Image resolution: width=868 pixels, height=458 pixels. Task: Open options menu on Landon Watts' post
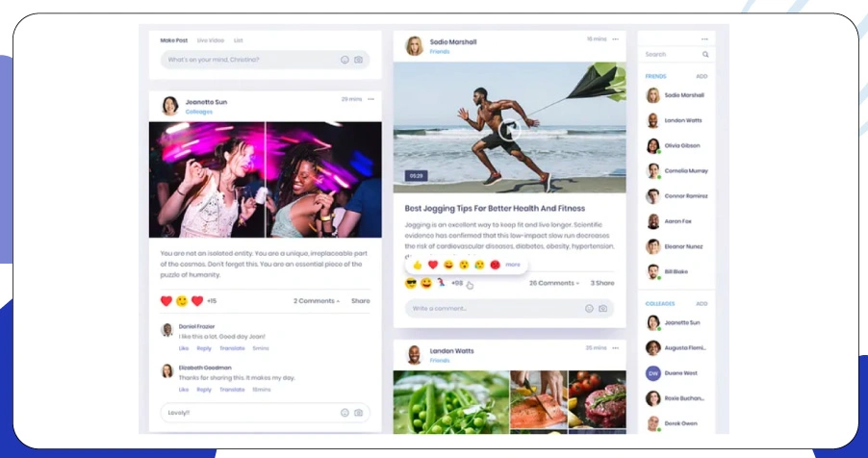(x=616, y=348)
